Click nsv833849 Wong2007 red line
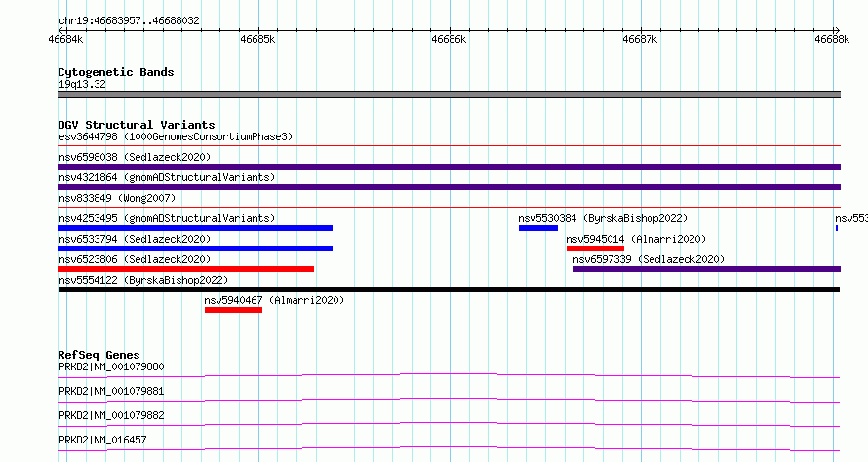The height and width of the screenshot is (462, 868). [x=449, y=208]
